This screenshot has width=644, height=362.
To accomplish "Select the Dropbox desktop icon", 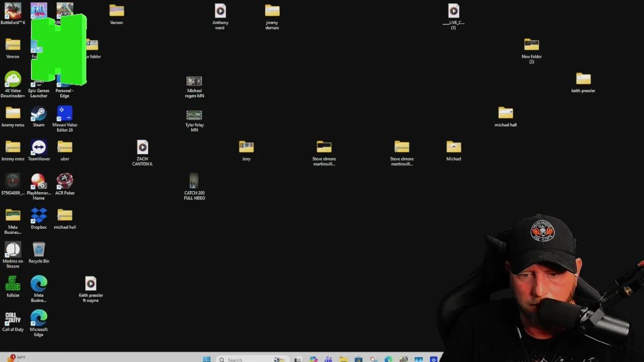I will 39,219.
